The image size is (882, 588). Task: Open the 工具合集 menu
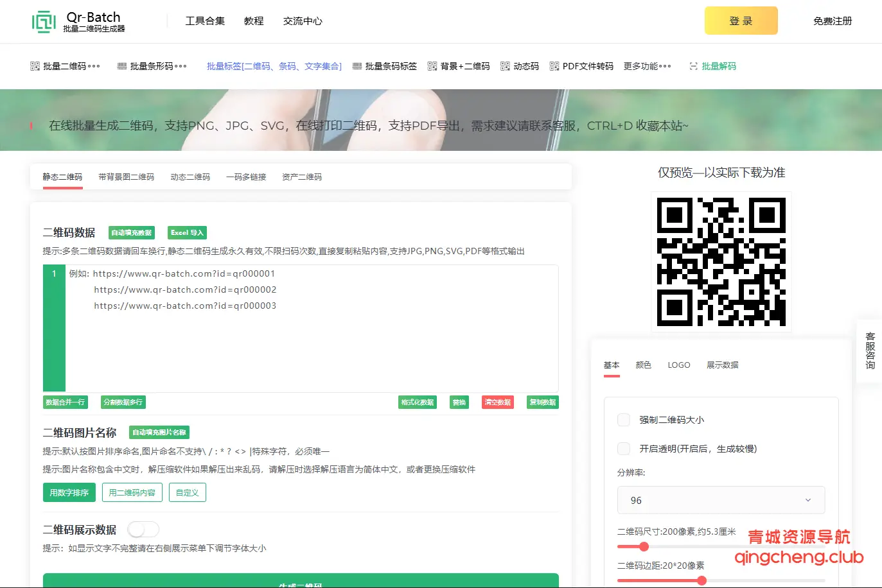[205, 21]
